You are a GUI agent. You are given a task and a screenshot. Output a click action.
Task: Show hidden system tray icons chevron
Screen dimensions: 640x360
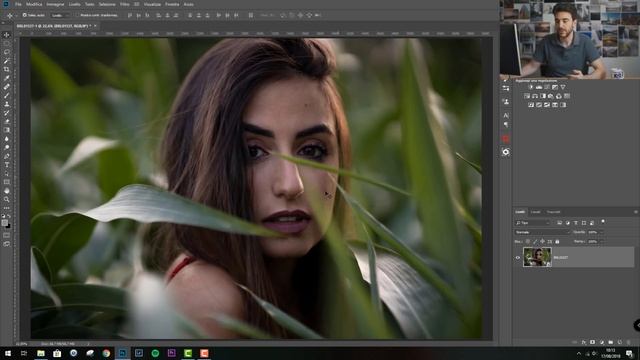pyautogui.click(x=579, y=353)
